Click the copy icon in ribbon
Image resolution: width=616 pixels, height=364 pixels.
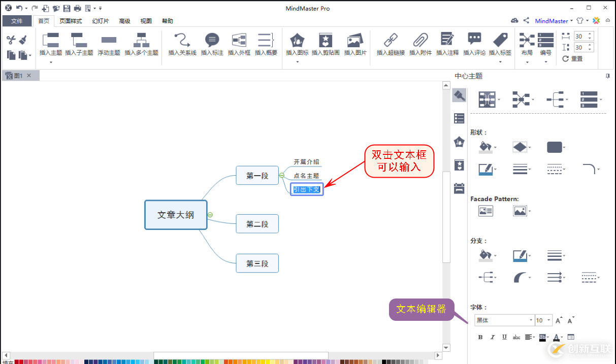point(11,55)
